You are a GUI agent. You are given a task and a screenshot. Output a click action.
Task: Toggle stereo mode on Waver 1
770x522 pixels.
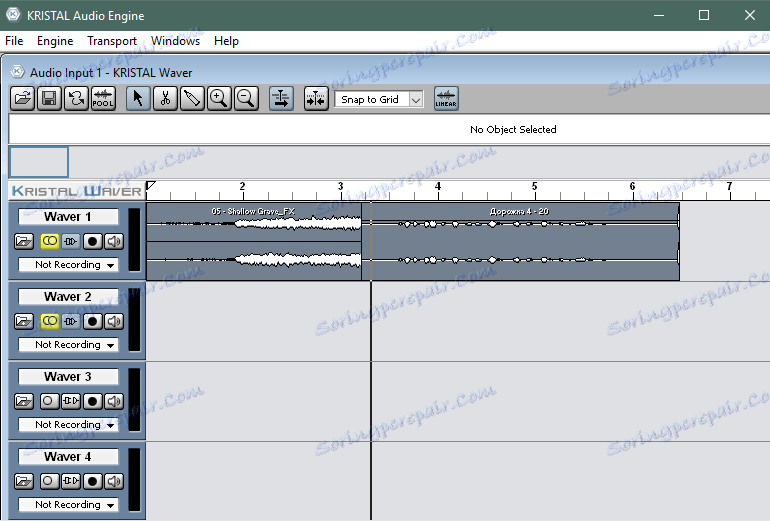(x=50, y=241)
